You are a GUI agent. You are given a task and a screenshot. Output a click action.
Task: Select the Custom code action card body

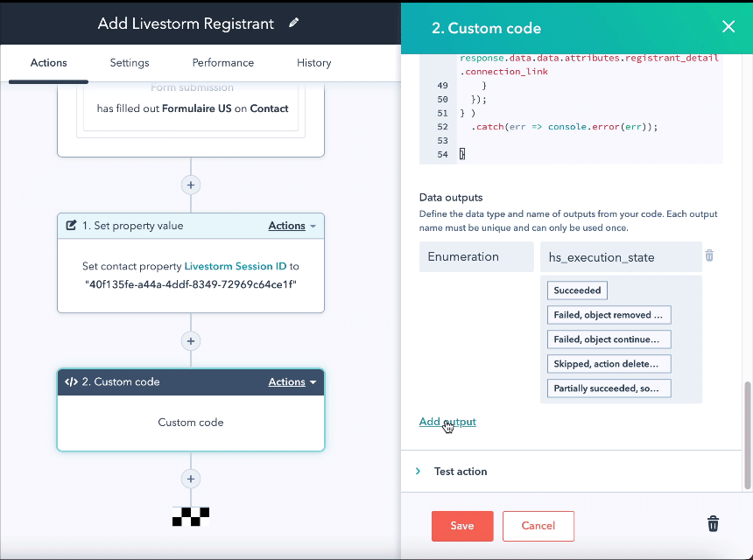click(191, 423)
